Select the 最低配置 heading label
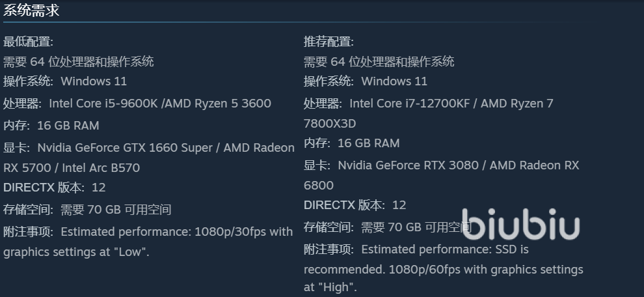Screen dimensions: 644x297 [29, 42]
